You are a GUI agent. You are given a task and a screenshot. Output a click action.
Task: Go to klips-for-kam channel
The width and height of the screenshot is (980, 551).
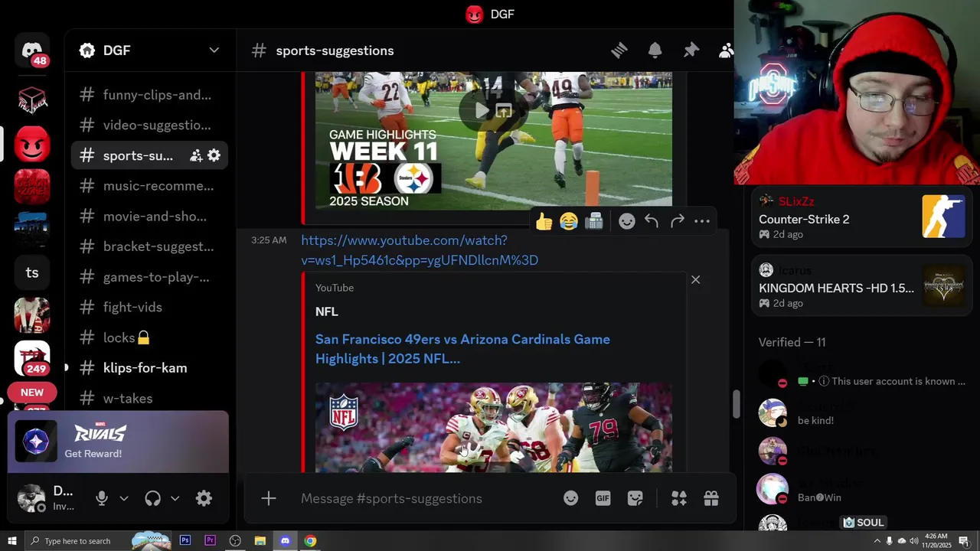coord(149,368)
